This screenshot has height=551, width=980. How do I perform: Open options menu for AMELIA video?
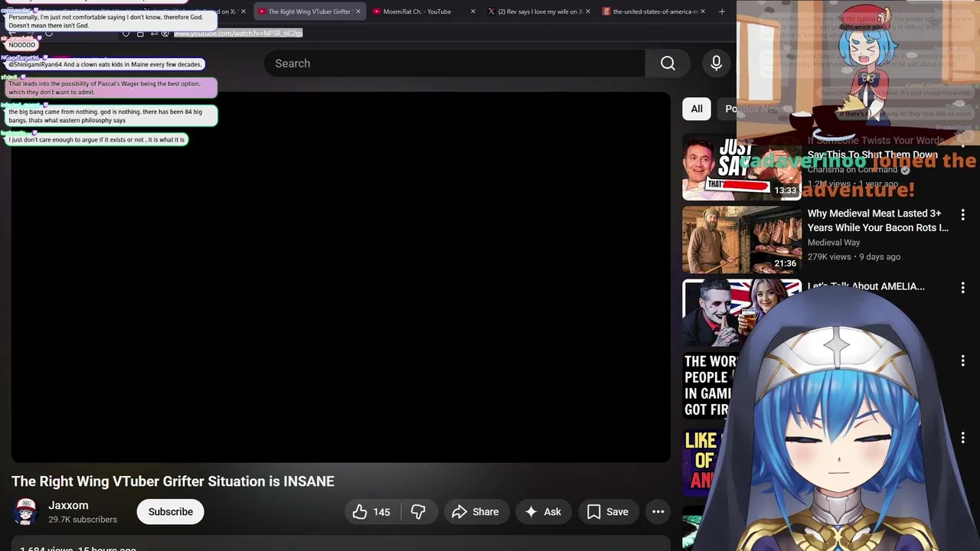pyautogui.click(x=962, y=288)
